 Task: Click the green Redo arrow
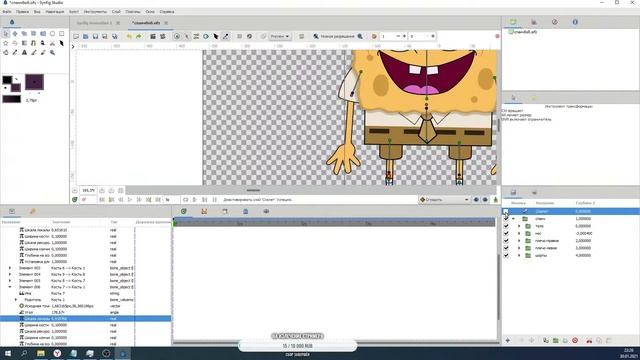(139, 36)
